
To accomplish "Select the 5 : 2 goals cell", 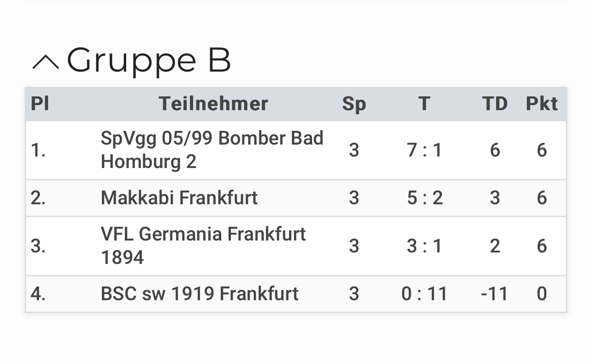I will (x=424, y=198).
